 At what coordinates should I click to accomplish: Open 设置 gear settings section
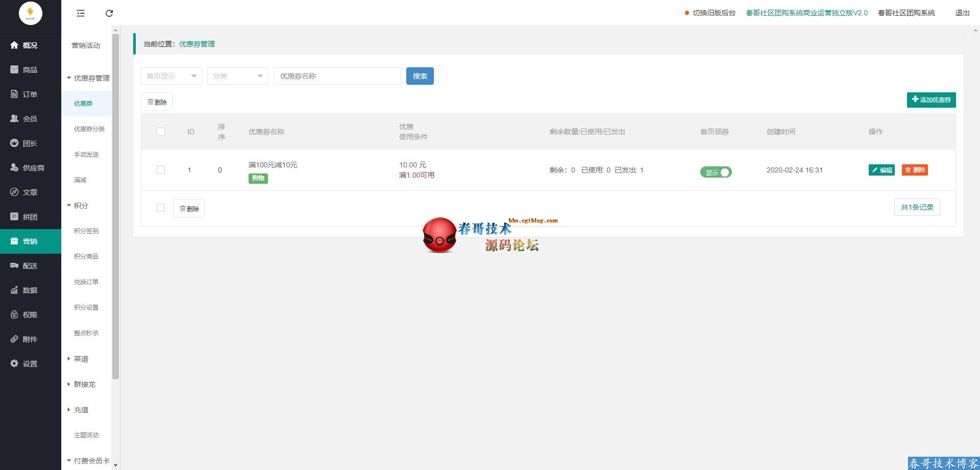click(x=30, y=364)
